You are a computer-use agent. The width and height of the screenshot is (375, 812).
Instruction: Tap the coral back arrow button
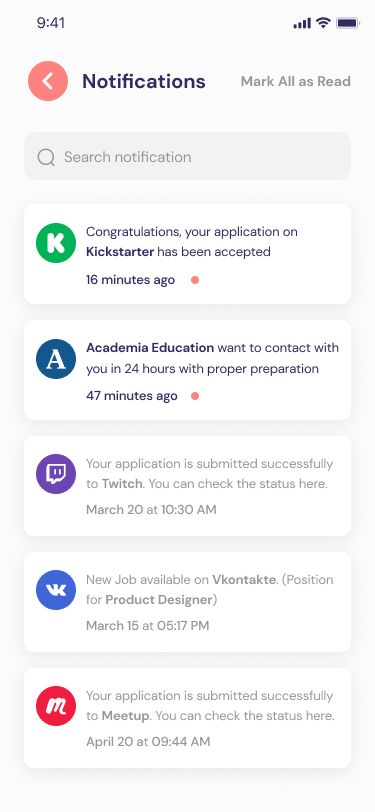(x=48, y=81)
